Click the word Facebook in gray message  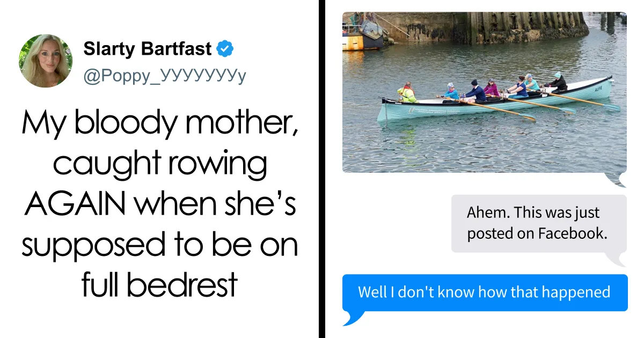[x=574, y=234]
